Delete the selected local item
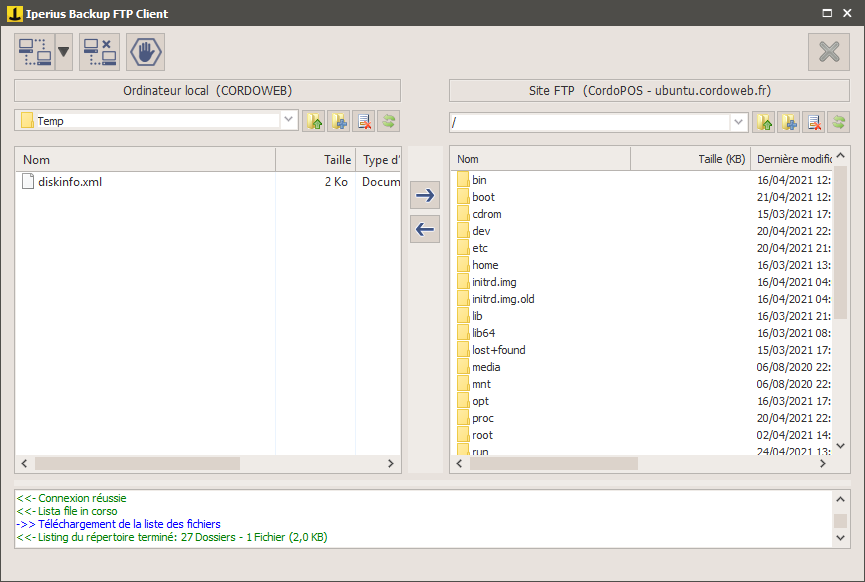865x582 pixels. pos(364,121)
